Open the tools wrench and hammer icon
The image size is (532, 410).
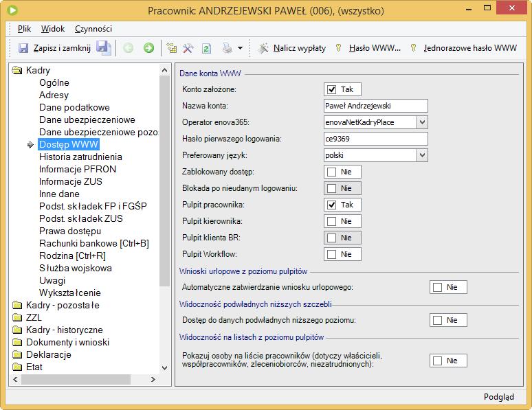(188, 48)
